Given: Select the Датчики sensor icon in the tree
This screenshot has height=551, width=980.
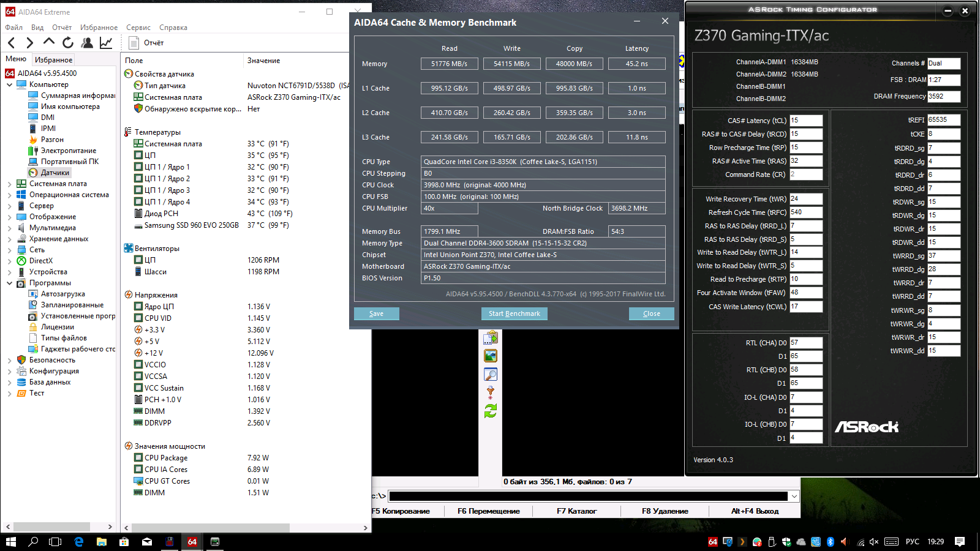Looking at the screenshot, I should pyautogui.click(x=33, y=173).
